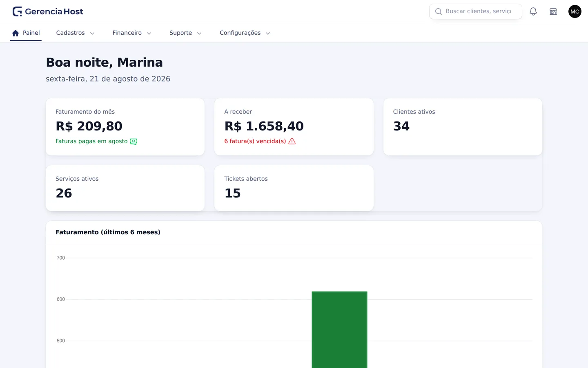Expand the Suporte chevron
Image resolution: width=588 pixels, height=368 pixels.
[x=199, y=34]
